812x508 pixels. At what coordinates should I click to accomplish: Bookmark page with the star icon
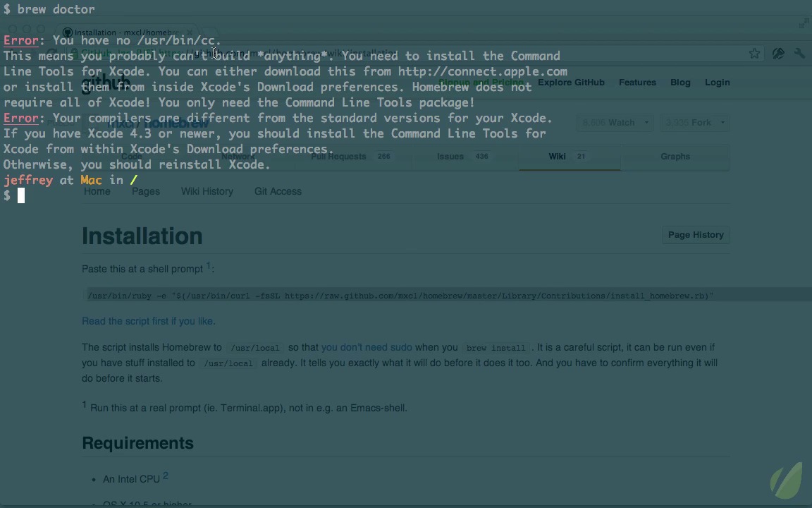[x=754, y=54]
